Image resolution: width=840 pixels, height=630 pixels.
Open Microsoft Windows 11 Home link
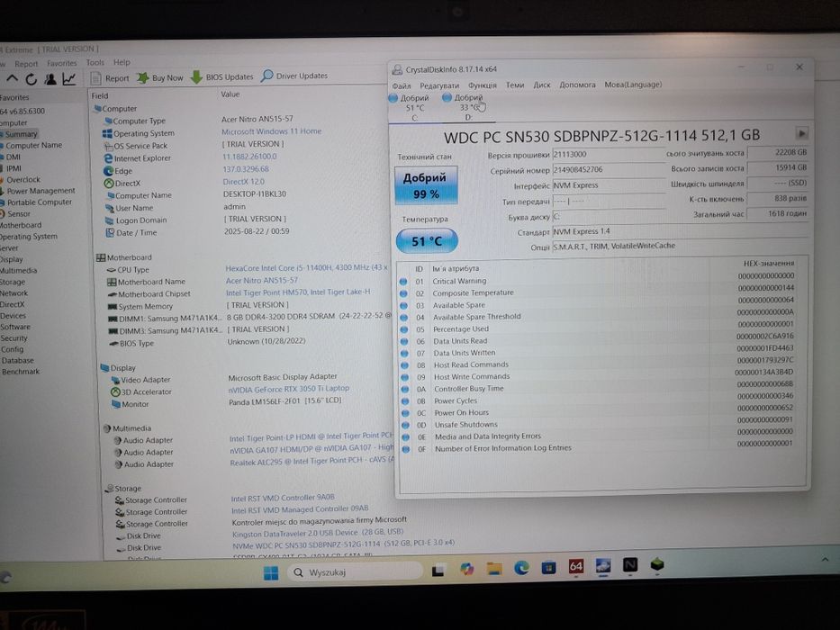coord(272,131)
